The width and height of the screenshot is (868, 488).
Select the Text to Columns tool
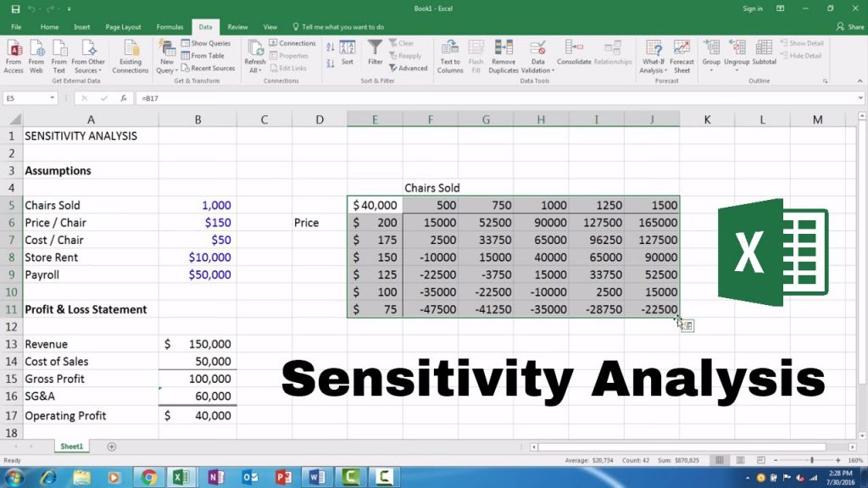pos(449,57)
